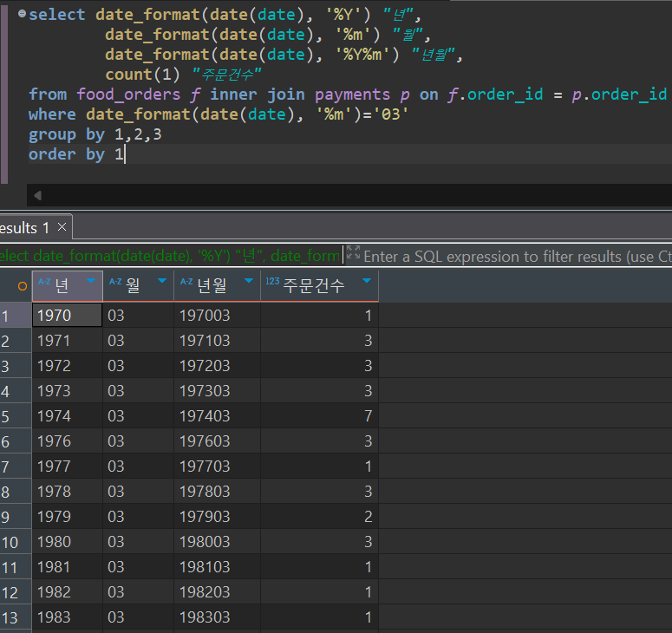Screen dimensions: 672x633
Task: Select the 월 cell in the 1982 row
Action: coord(138,592)
